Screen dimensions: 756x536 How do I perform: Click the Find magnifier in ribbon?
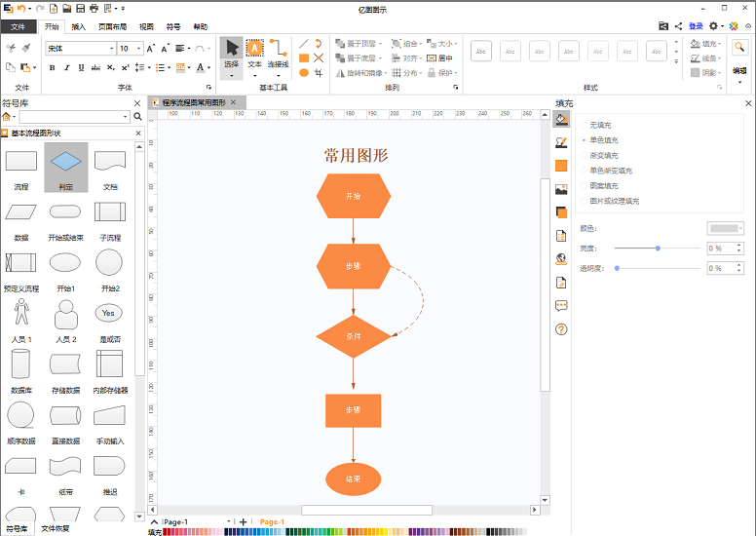click(739, 48)
